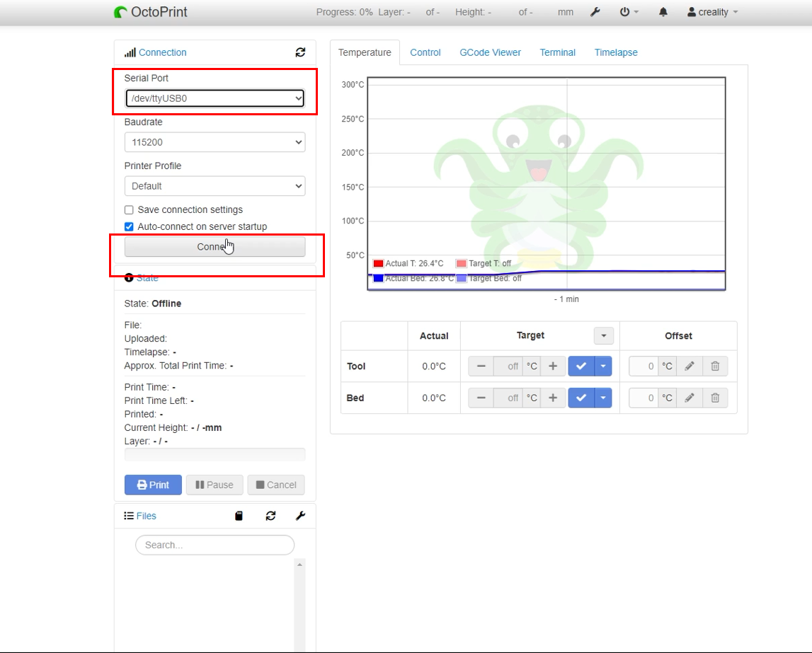Click the OctoPrint logo
The width and height of the screenshot is (812, 653).
[150, 12]
